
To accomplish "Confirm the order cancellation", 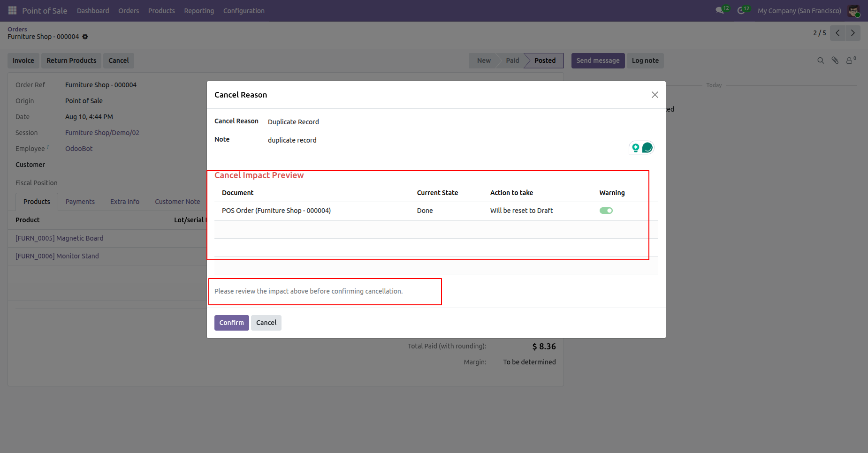I will [232, 323].
